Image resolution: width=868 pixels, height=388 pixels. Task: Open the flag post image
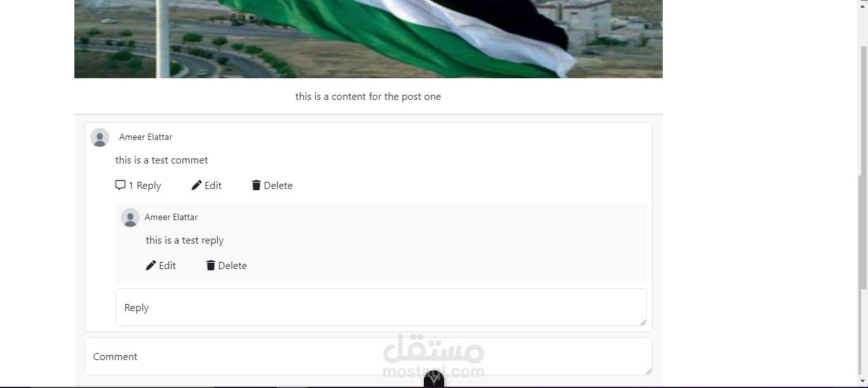tap(369, 39)
